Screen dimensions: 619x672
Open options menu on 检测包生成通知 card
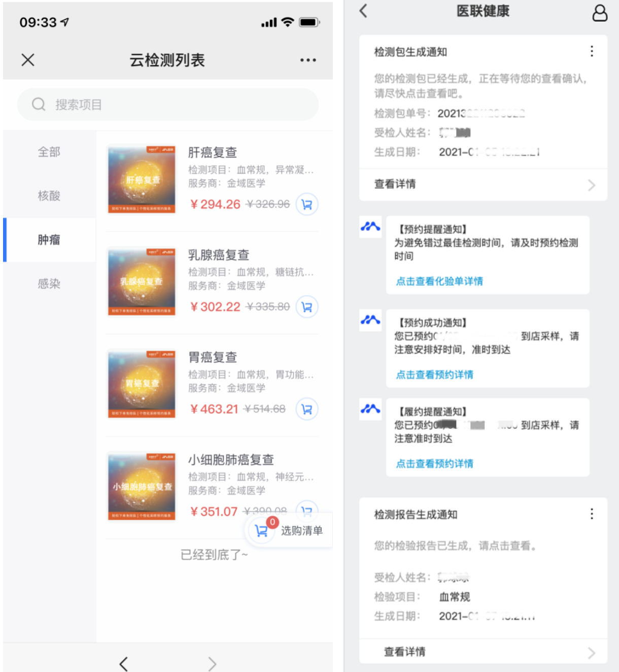[592, 51]
